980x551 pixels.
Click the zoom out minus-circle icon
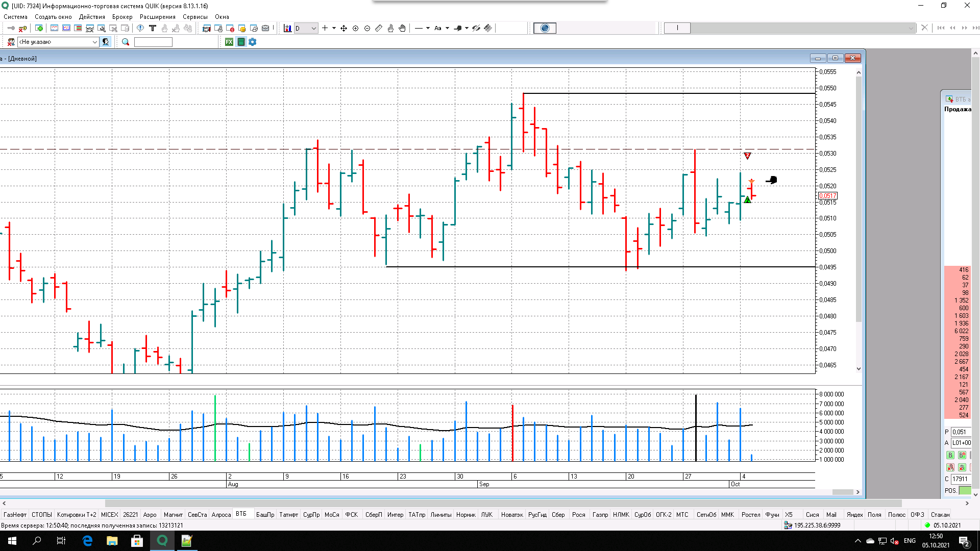pyautogui.click(x=367, y=28)
